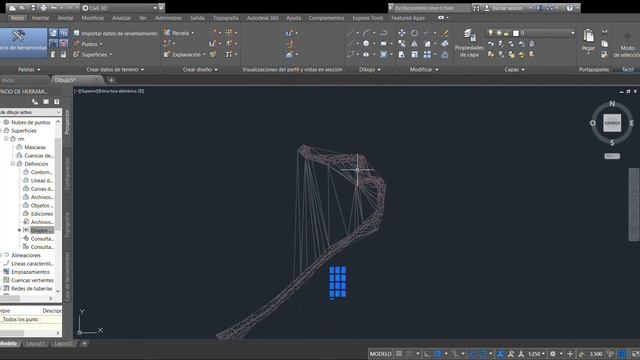Open the Prospector vertical tab
The image size is (640, 360).
[x=67, y=122]
